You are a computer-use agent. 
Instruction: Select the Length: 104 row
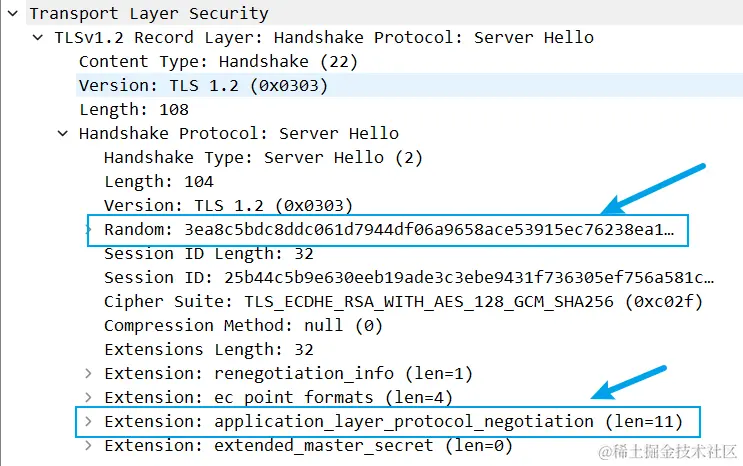tap(158, 182)
